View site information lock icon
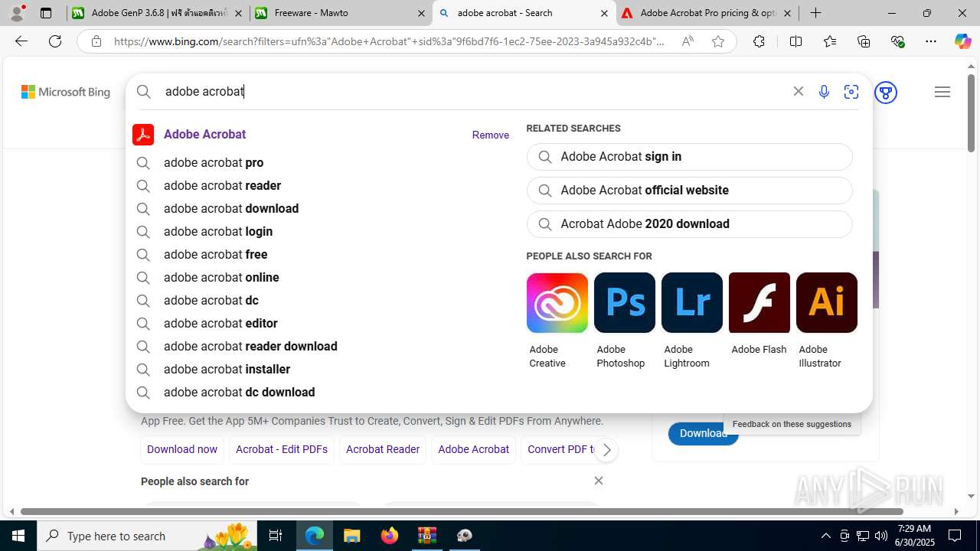The width and height of the screenshot is (980, 551). tap(96, 41)
